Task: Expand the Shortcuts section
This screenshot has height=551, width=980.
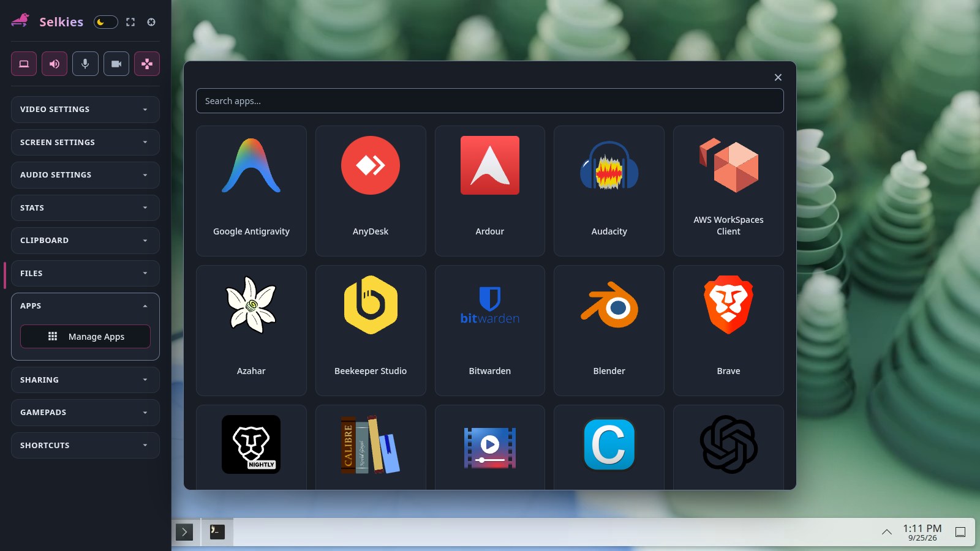Action: (85, 445)
